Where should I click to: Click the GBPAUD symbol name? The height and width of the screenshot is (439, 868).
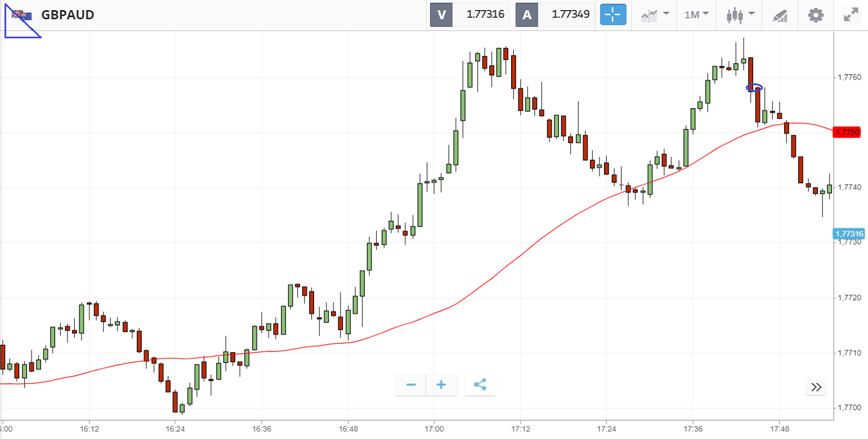tap(68, 15)
